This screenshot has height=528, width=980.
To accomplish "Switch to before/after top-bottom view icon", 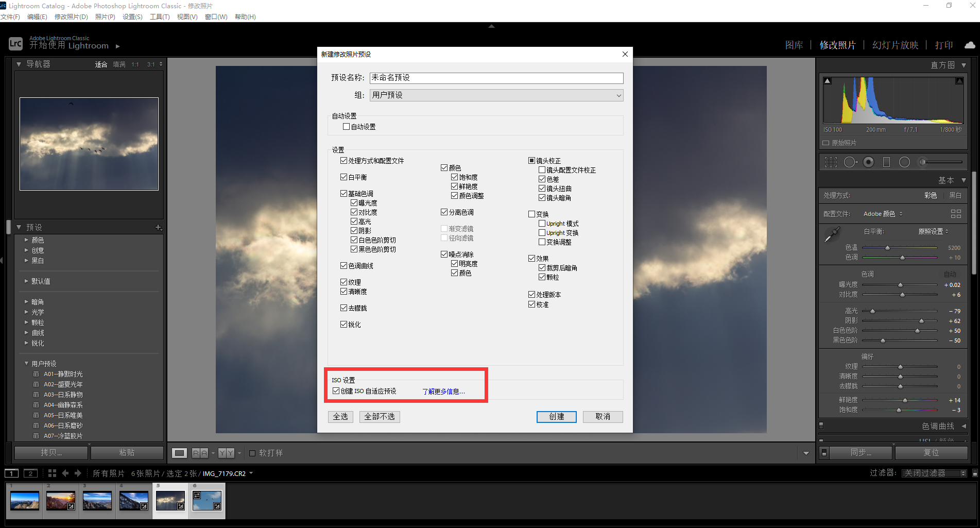I will pos(226,453).
